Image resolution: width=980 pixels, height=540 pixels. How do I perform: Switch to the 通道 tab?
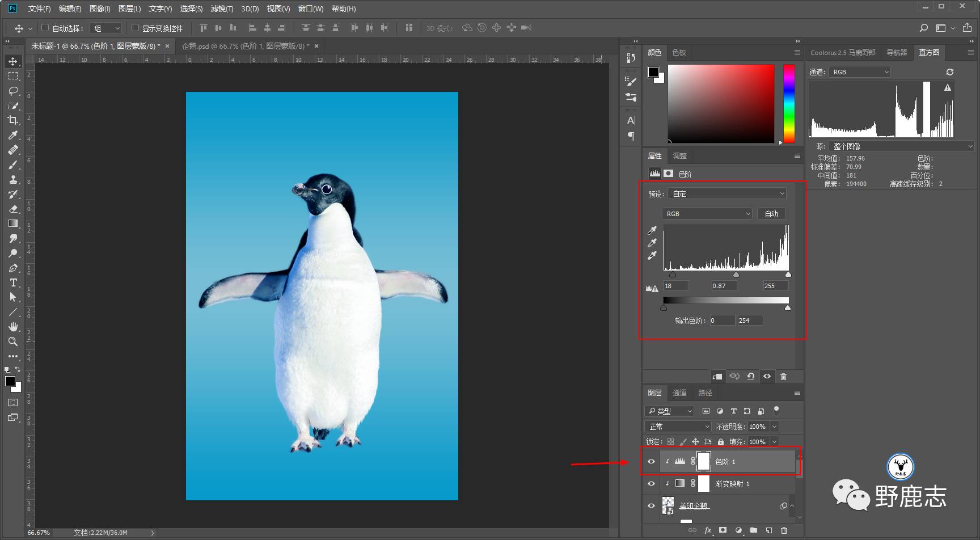click(x=679, y=393)
